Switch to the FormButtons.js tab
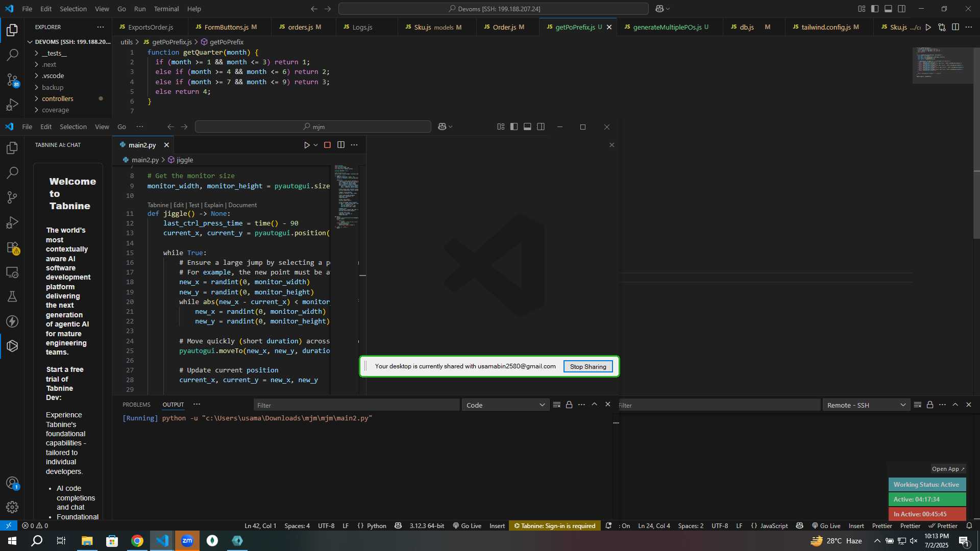Viewport: 980px width, 551px height. (226, 27)
